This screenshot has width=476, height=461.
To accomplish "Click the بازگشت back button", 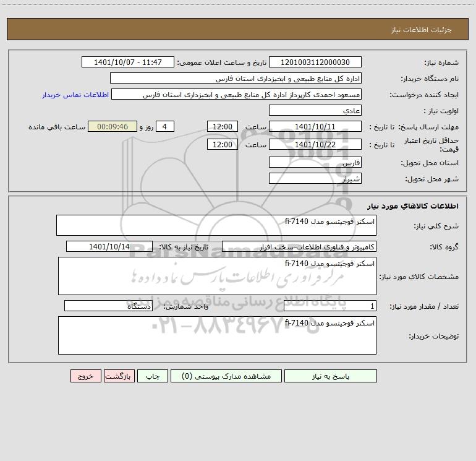I will (119, 376).
